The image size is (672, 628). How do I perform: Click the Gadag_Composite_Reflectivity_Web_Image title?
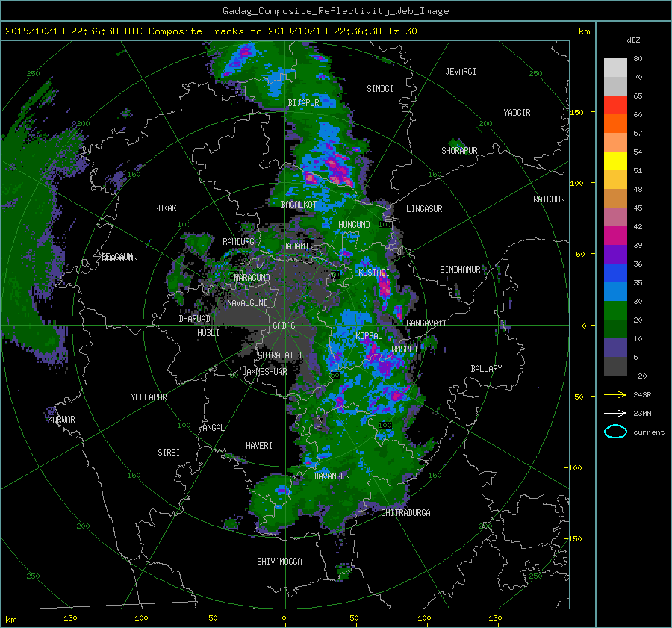pos(335,11)
